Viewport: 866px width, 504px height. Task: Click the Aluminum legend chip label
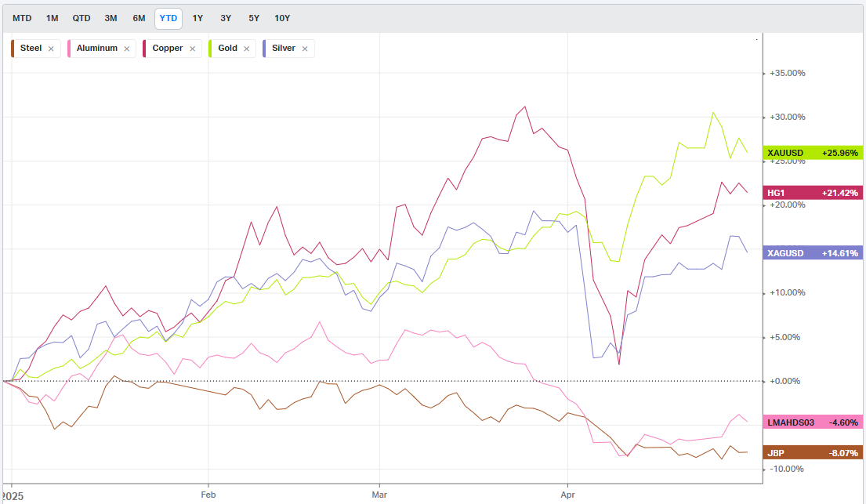click(x=96, y=48)
